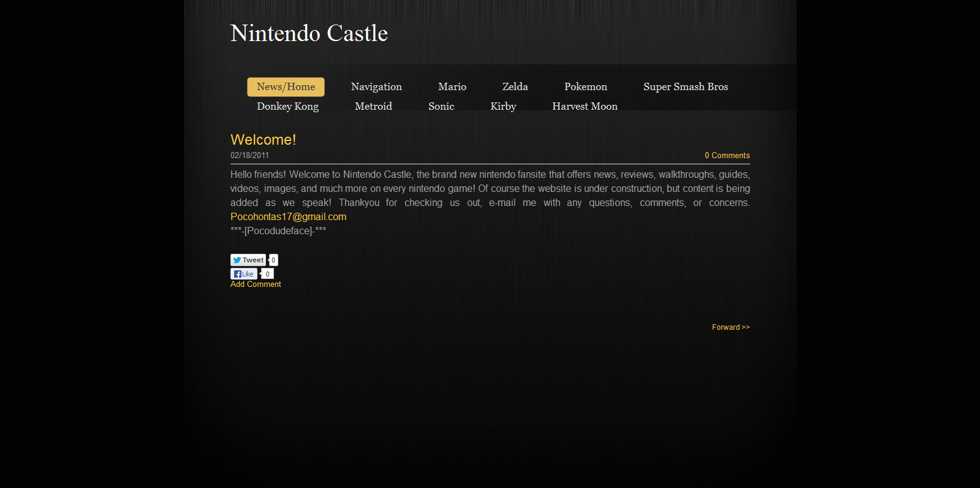Select Zelda in the navigation menu
The height and width of the screenshot is (488, 980).
tap(515, 87)
